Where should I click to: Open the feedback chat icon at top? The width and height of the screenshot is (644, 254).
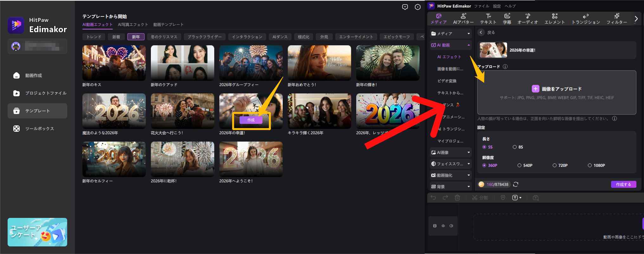pos(405,7)
